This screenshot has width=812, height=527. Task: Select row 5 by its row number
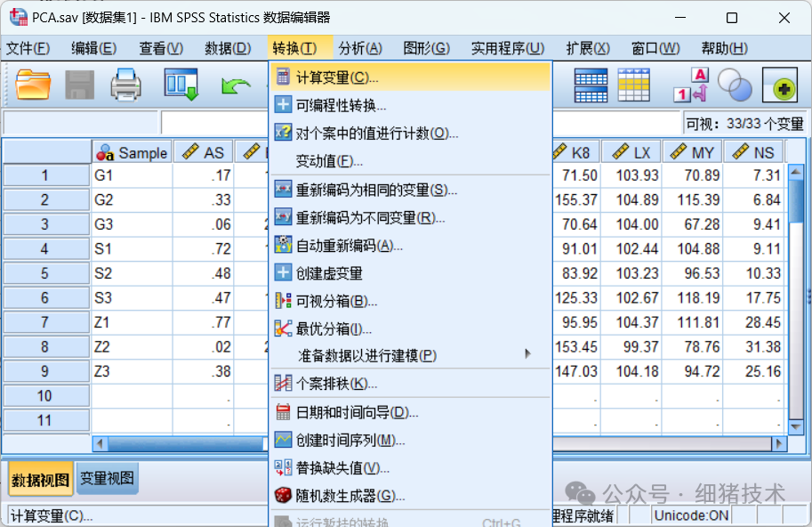point(45,273)
